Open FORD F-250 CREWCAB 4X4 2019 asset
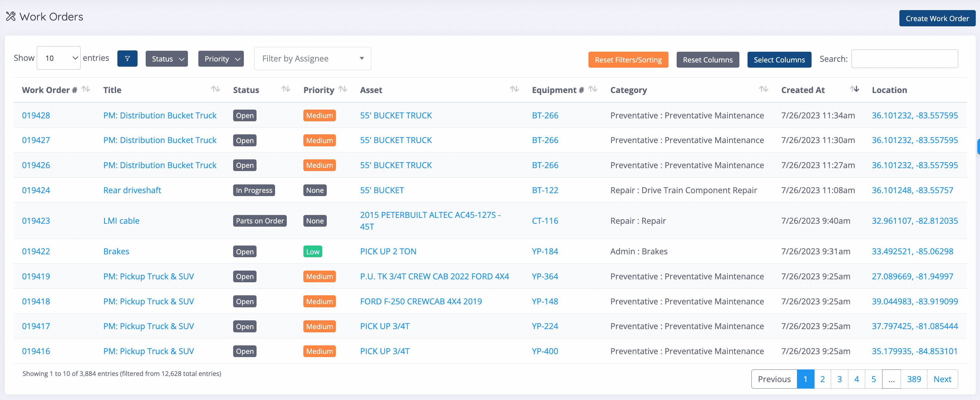980x400 pixels. click(421, 301)
